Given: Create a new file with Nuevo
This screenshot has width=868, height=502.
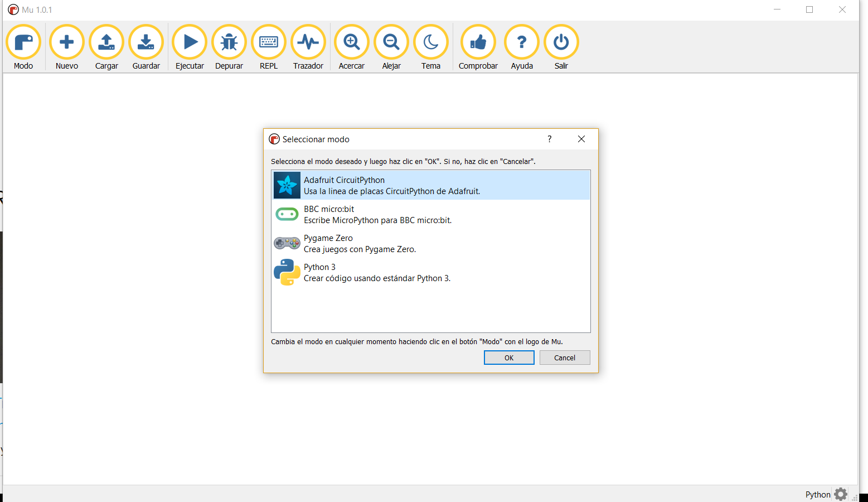Looking at the screenshot, I should (67, 47).
